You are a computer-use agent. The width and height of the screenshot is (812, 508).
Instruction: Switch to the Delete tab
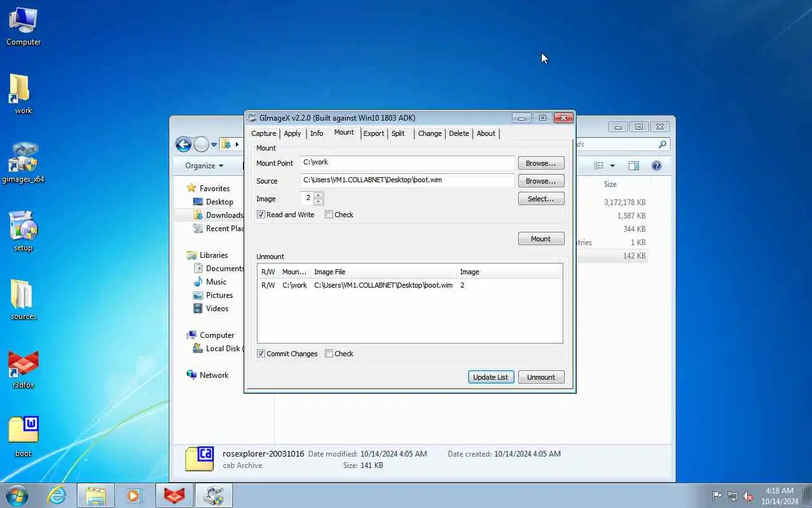(459, 133)
